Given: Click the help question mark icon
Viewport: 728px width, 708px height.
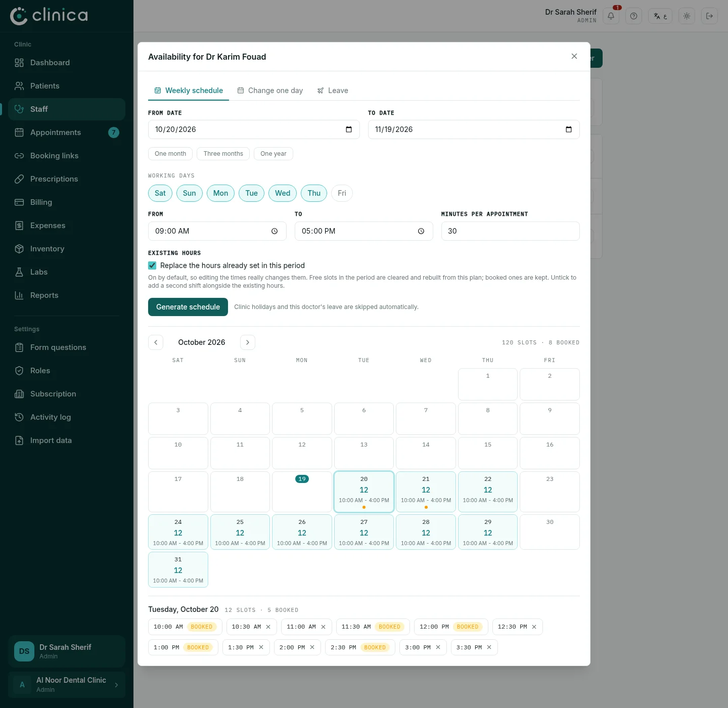Looking at the screenshot, I should pyautogui.click(x=633, y=16).
